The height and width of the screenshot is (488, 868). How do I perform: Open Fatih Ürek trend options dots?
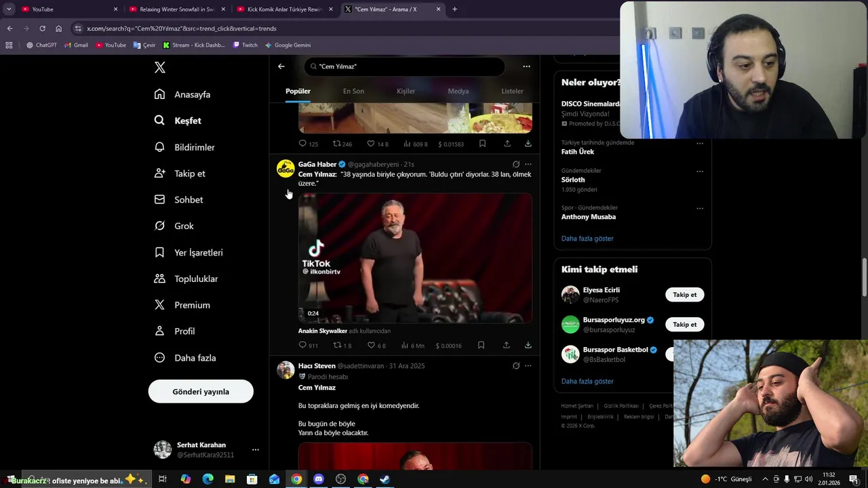click(x=700, y=143)
